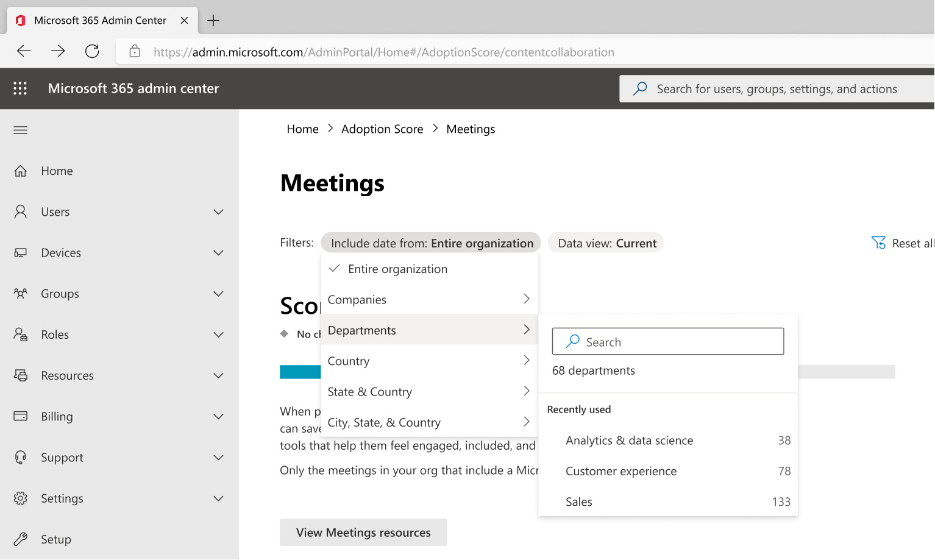The image size is (935, 560).
Task: Open the app launcher waffle icon
Action: 20,88
